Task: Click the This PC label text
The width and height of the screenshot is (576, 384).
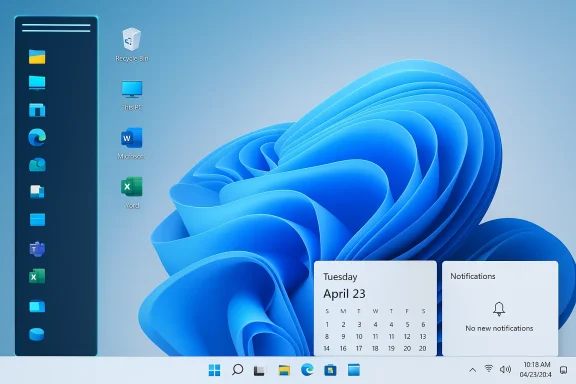Action: click(x=132, y=108)
